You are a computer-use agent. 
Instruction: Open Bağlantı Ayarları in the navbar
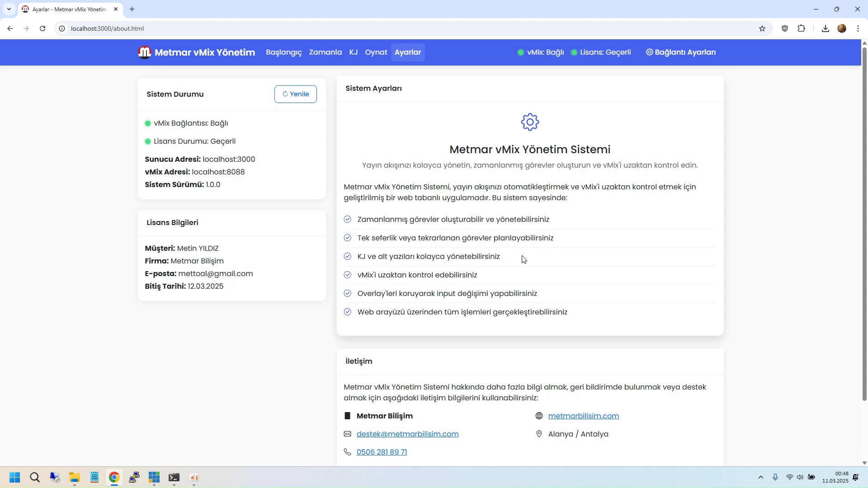point(681,52)
